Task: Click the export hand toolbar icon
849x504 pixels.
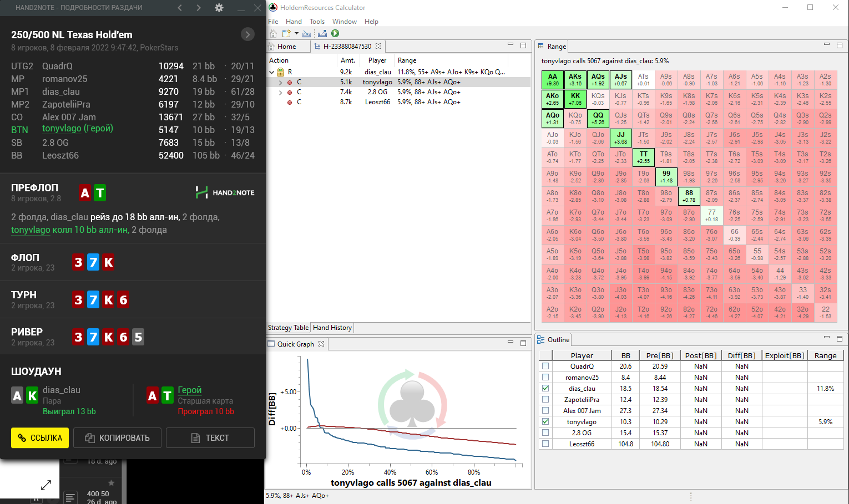Action: 322,34
